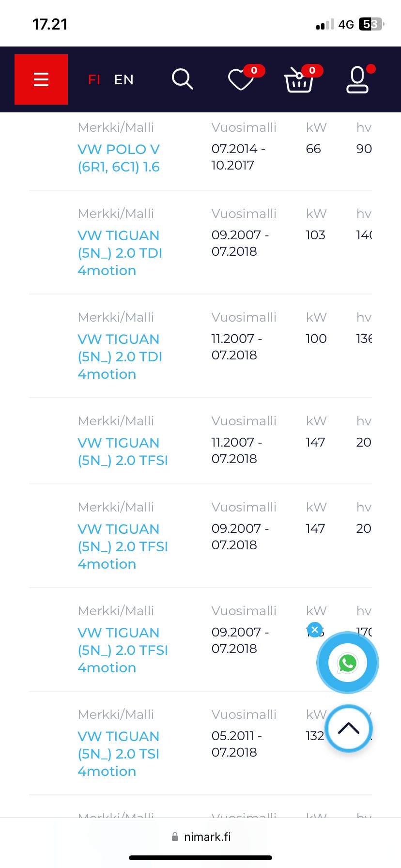Open VW TIGUAN (5N_) 2.0 TFSI non-4motion link
The width and height of the screenshot is (401, 868).
tap(123, 451)
